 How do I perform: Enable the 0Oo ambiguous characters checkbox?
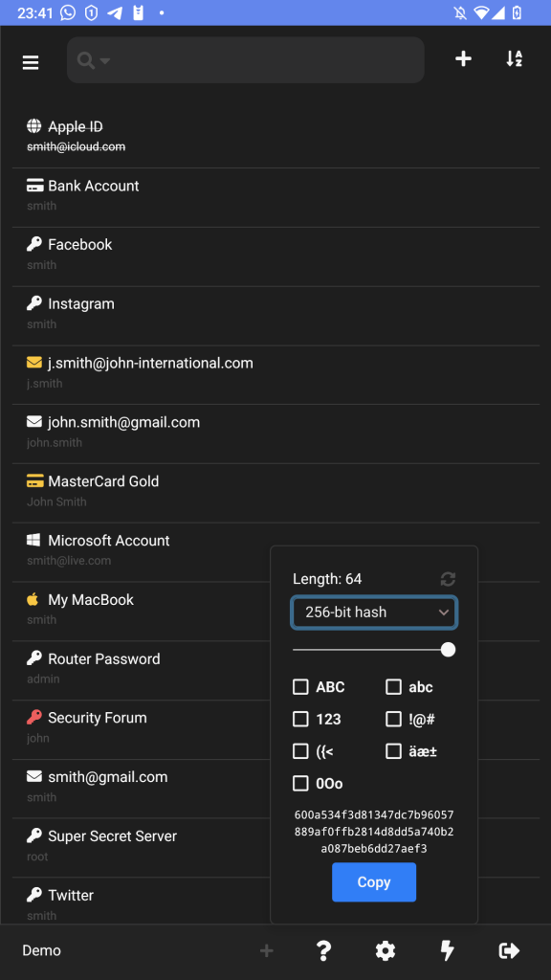(x=300, y=783)
